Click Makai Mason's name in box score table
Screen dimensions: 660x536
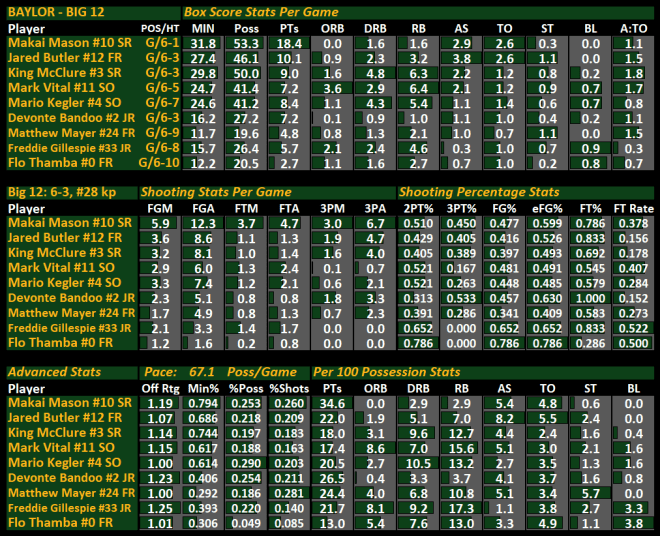70,43
